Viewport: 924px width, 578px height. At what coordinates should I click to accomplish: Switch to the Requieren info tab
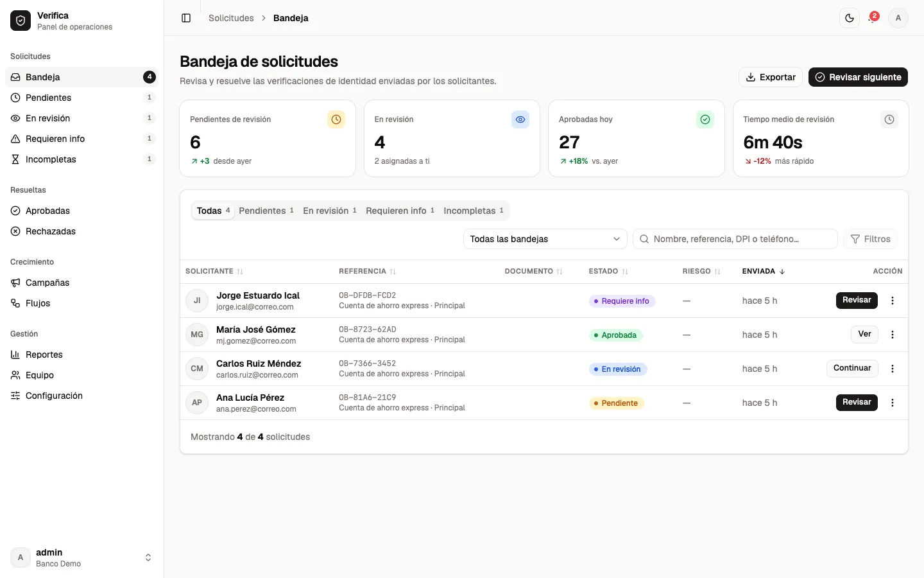[400, 211]
